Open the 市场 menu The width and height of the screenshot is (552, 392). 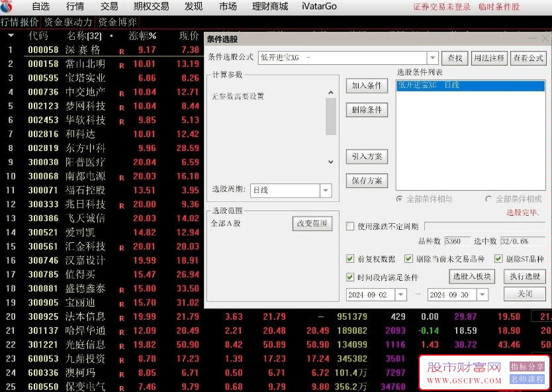coord(228,7)
